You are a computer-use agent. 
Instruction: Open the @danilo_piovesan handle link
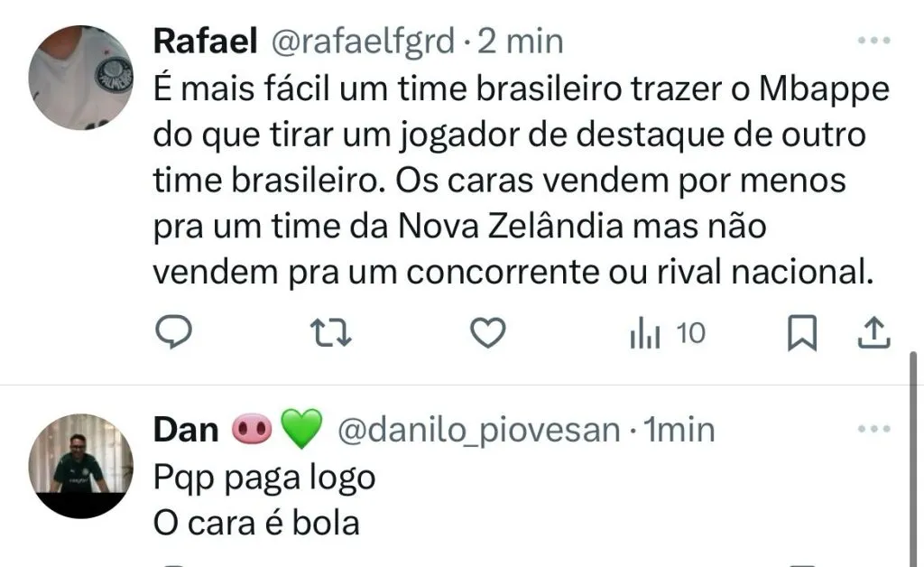pyautogui.click(x=478, y=431)
